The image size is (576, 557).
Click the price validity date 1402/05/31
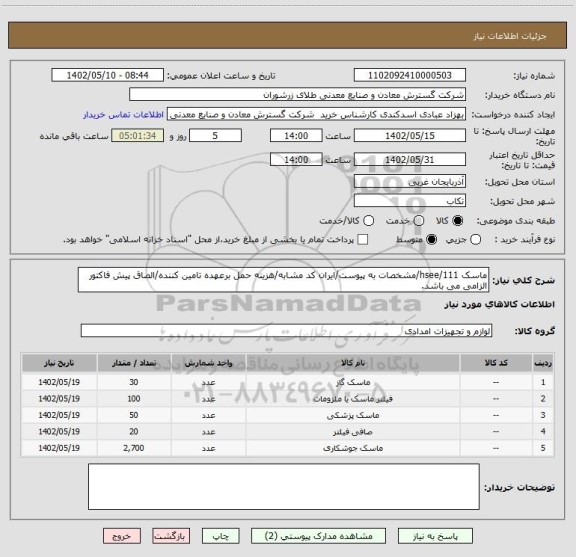coord(410,159)
